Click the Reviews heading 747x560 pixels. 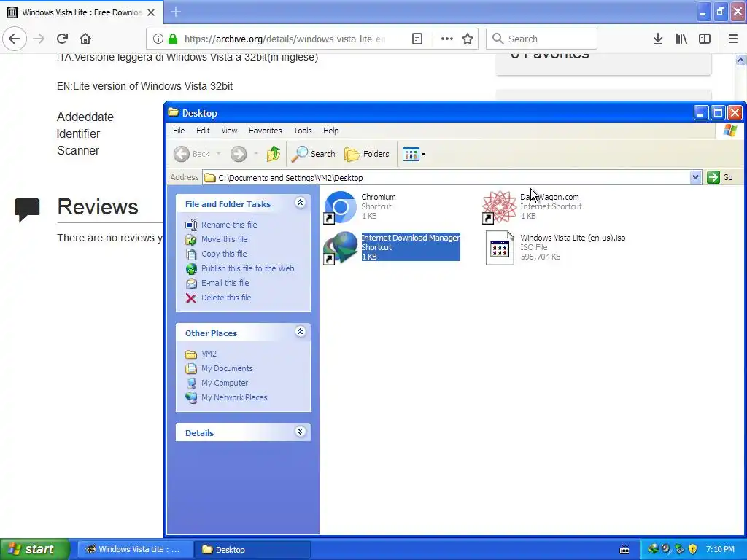coord(98,206)
